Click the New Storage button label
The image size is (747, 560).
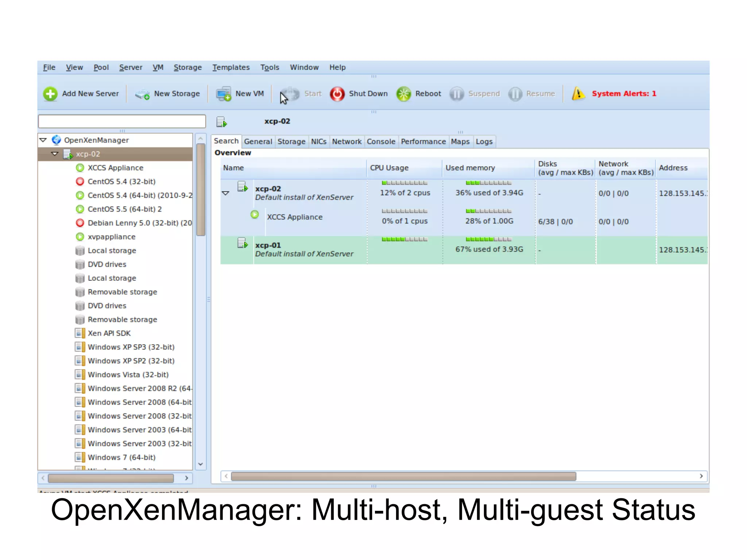[177, 94]
